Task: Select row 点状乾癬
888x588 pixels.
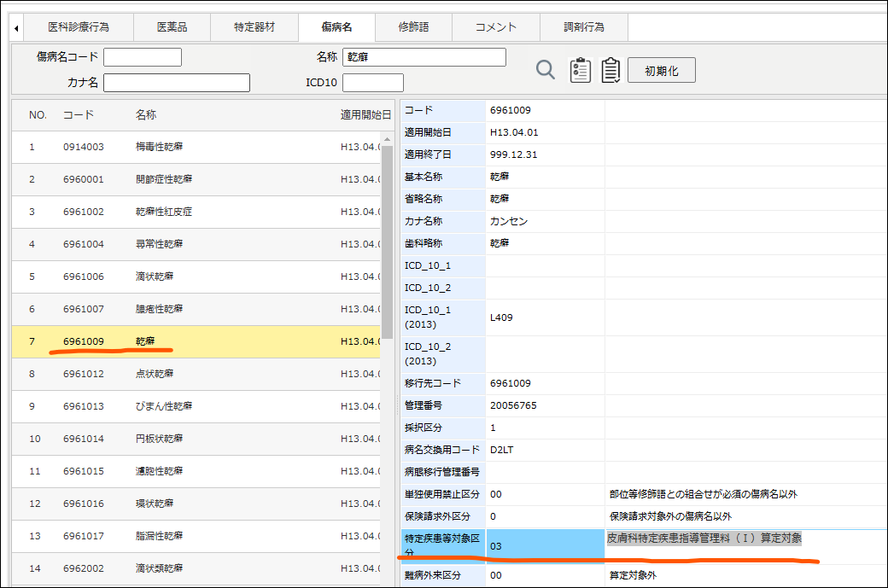Action: [196, 374]
